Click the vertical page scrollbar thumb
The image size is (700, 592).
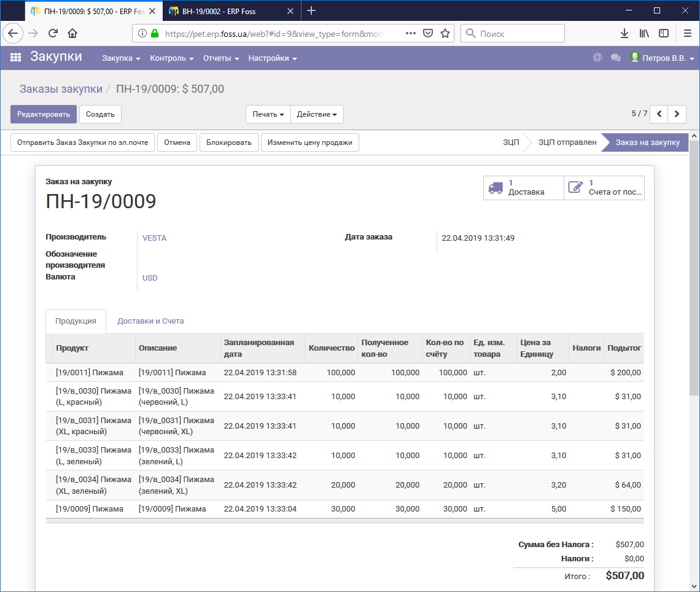(x=694, y=268)
